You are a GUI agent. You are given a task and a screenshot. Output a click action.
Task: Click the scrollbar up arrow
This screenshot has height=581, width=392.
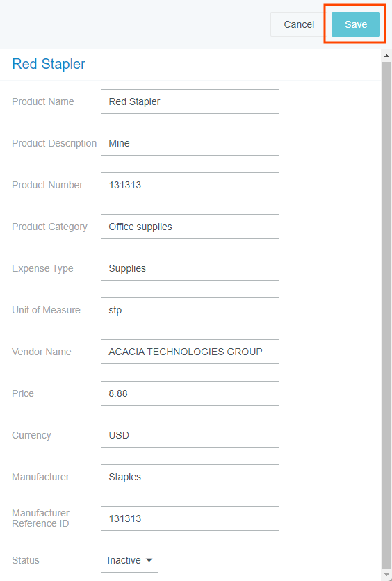(x=386, y=56)
